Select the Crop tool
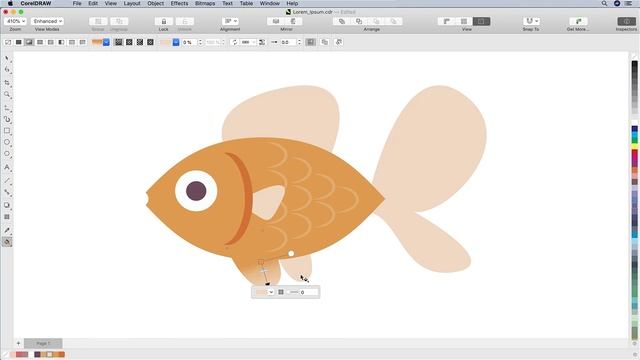Image resolution: width=640 pixels, height=360 pixels. click(x=7, y=83)
